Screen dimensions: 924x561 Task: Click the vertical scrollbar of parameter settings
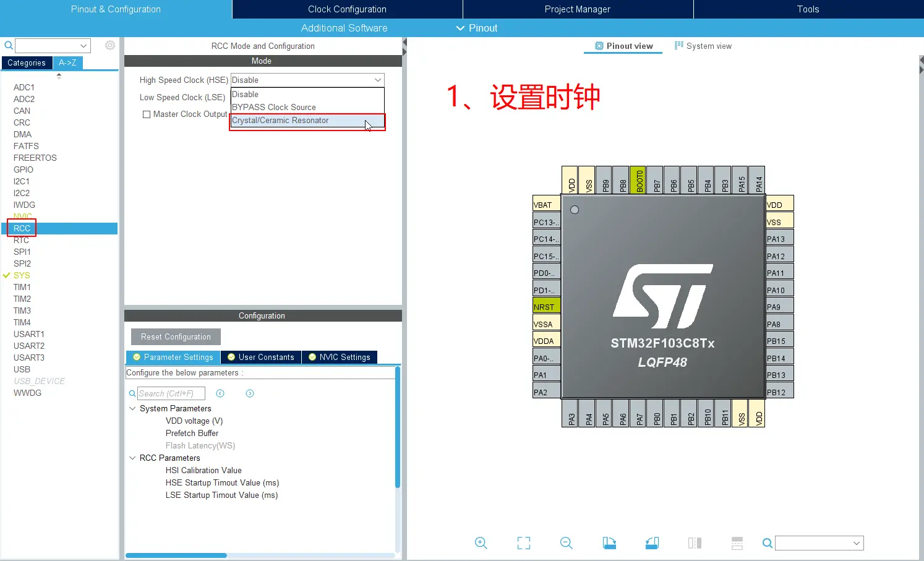click(398, 427)
